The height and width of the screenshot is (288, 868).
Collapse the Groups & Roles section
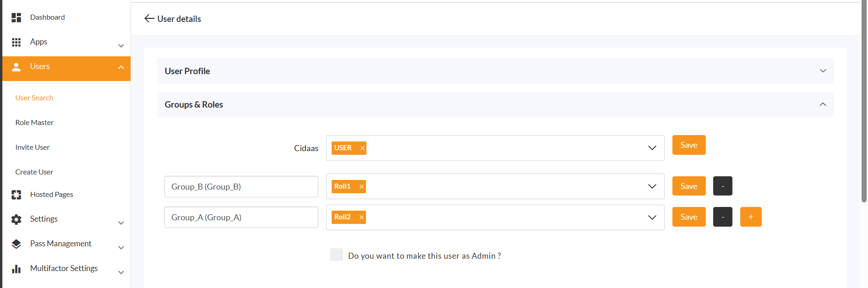823,104
